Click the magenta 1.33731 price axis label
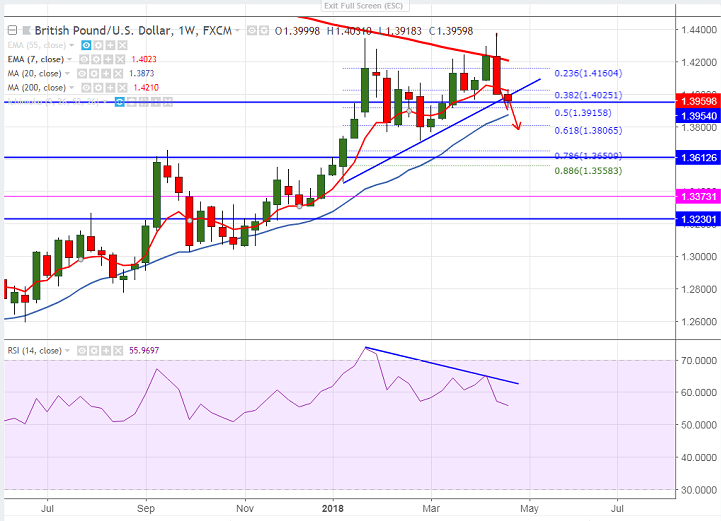This screenshot has width=721, height=521. [x=698, y=197]
